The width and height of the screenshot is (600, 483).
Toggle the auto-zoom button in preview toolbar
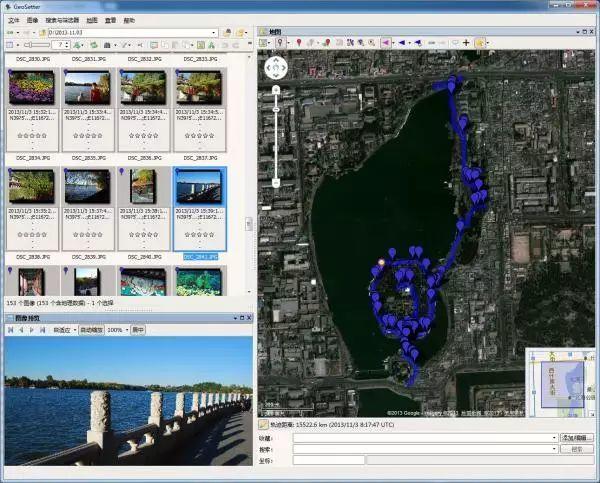tap(91, 329)
